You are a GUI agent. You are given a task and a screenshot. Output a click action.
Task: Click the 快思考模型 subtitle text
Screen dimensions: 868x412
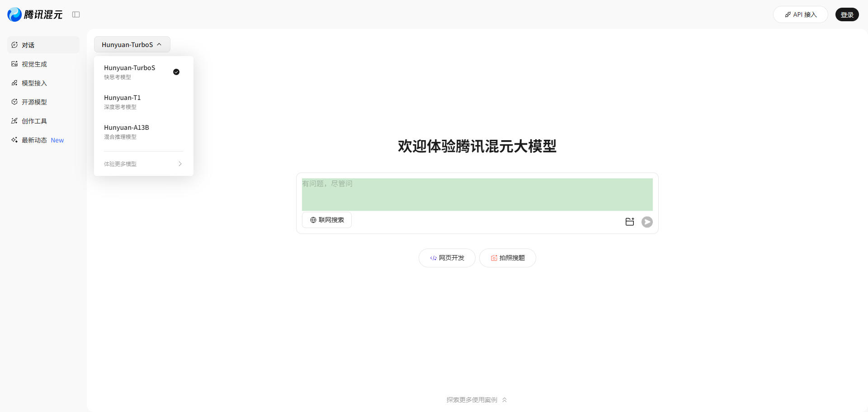coord(118,77)
